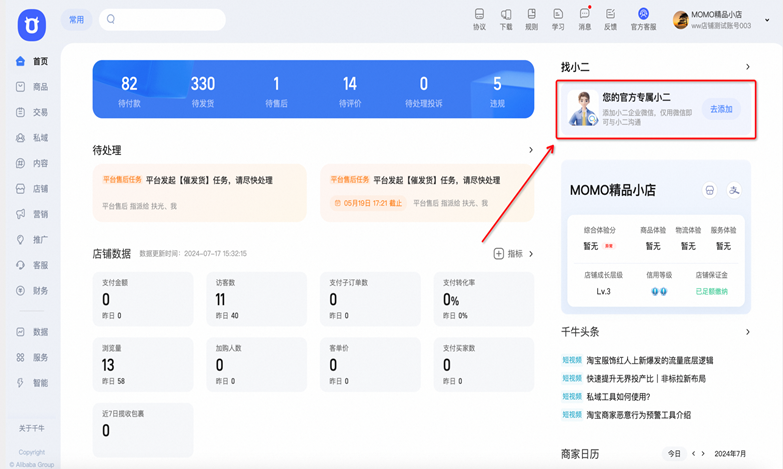Open the 加购人数 data card
783x469 pixels.
point(257,364)
